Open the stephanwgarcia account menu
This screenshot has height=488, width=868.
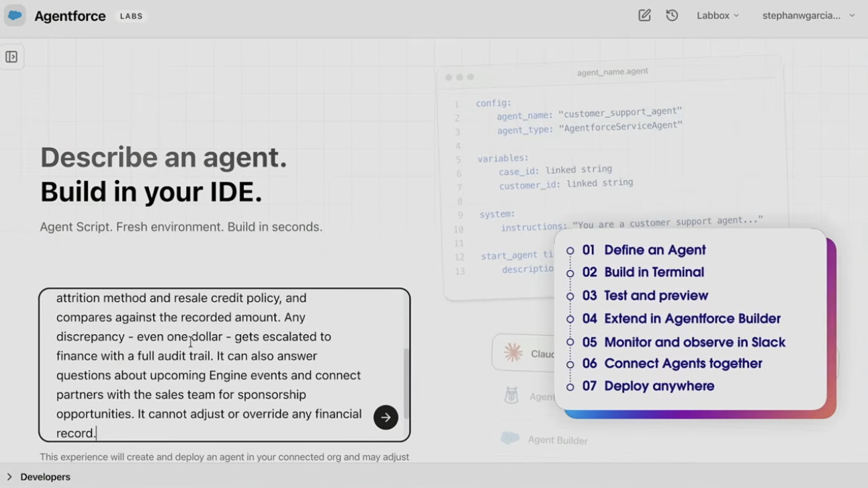click(x=808, y=15)
